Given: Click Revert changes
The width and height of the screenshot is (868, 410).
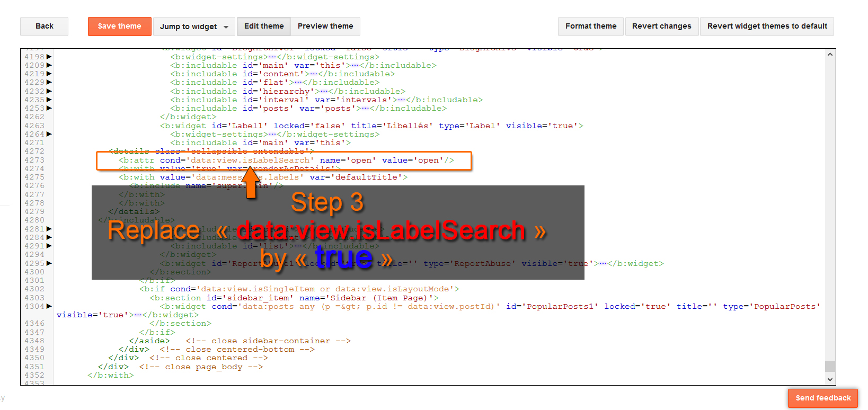Looking at the screenshot, I should (x=662, y=26).
